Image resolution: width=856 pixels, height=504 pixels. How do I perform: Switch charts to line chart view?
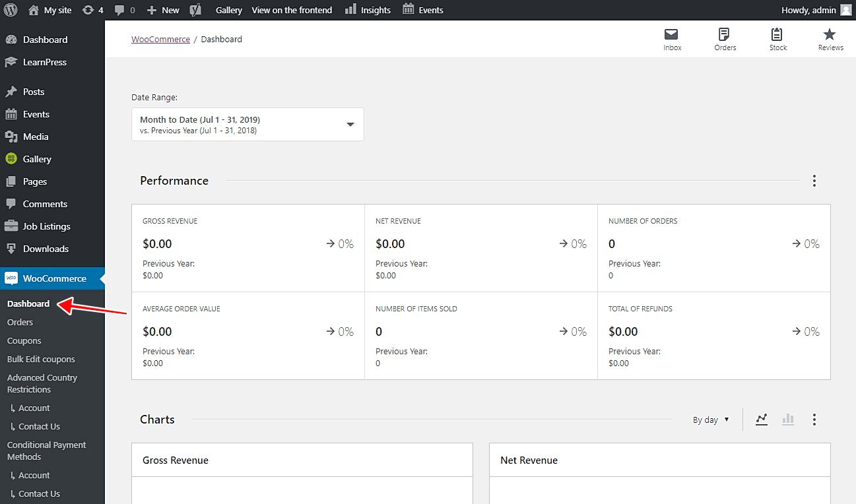click(762, 419)
